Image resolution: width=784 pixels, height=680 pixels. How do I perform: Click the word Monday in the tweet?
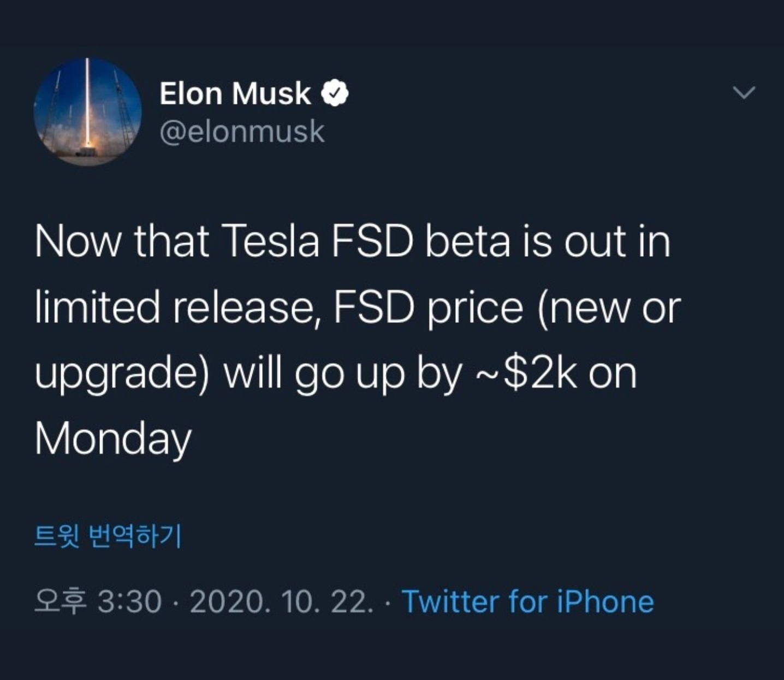click(113, 439)
